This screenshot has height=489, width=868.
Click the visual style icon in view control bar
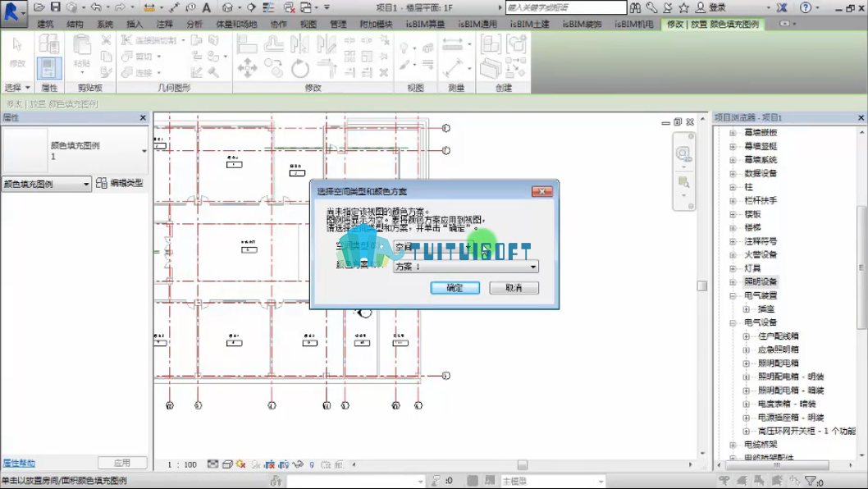(x=227, y=464)
